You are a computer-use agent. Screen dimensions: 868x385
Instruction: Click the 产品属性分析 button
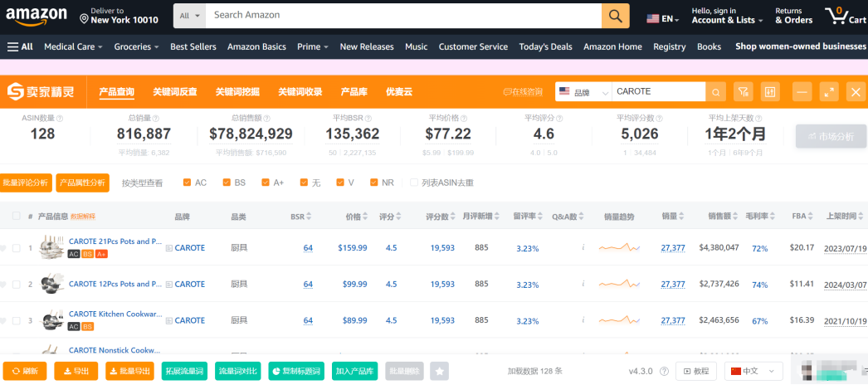(82, 183)
